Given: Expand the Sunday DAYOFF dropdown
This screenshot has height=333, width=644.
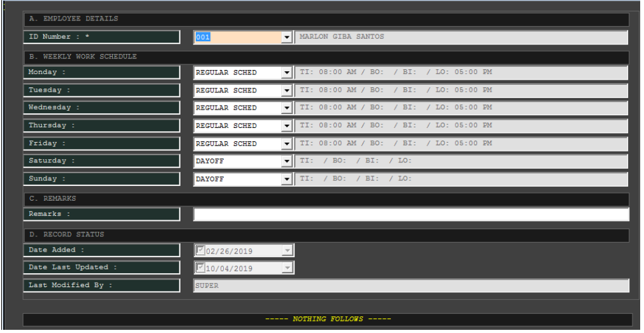Looking at the screenshot, I should tap(287, 180).
